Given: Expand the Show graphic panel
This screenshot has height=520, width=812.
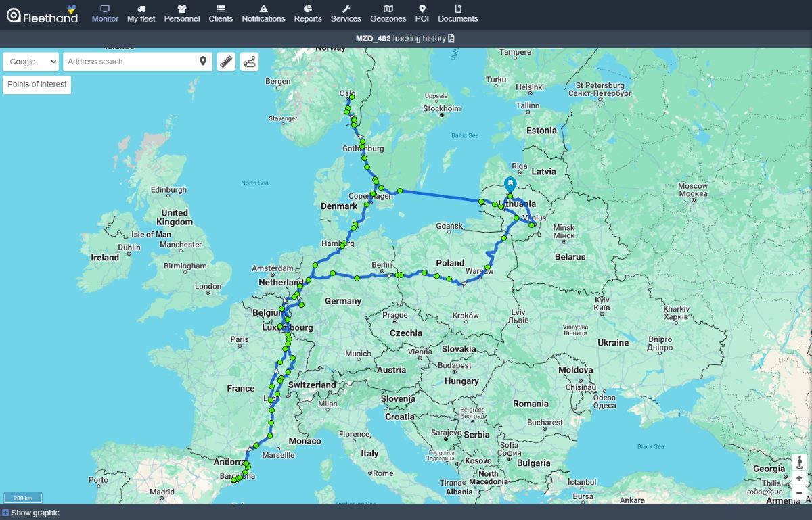Looking at the screenshot, I should pyautogui.click(x=30, y=513).
